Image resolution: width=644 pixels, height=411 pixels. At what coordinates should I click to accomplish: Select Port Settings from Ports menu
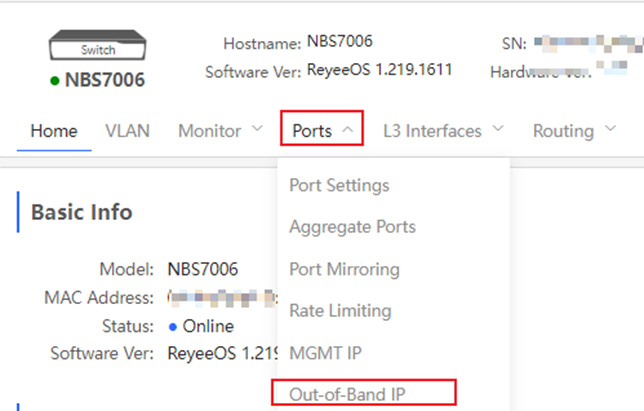[339, 185]
